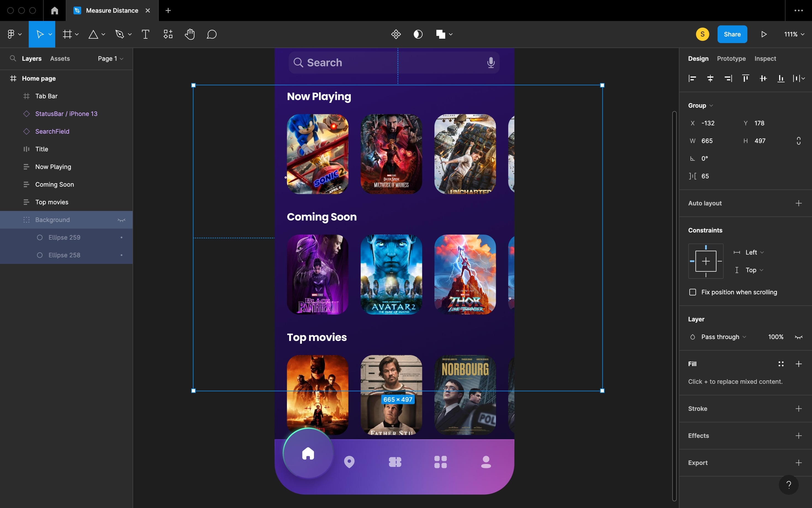The image size is (812, 508).
Task: Open the Page 1 pages dropdown
Action: pos(110,59)
